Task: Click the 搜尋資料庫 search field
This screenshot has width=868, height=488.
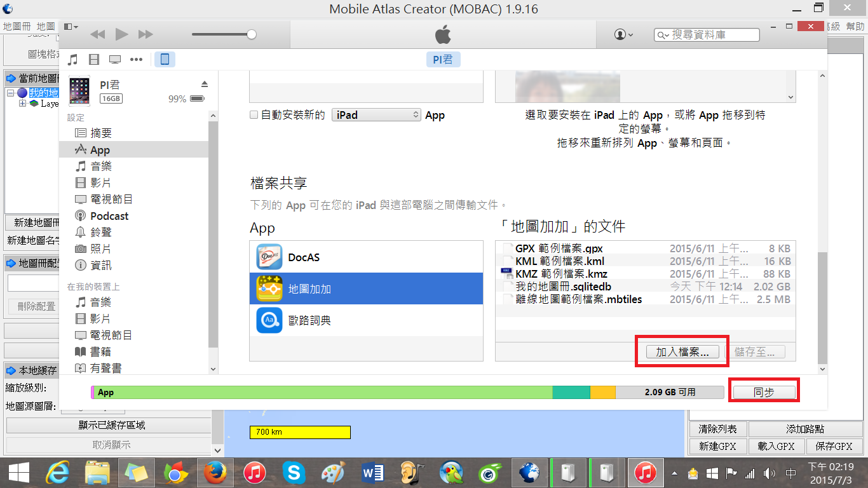Action: 707,35
